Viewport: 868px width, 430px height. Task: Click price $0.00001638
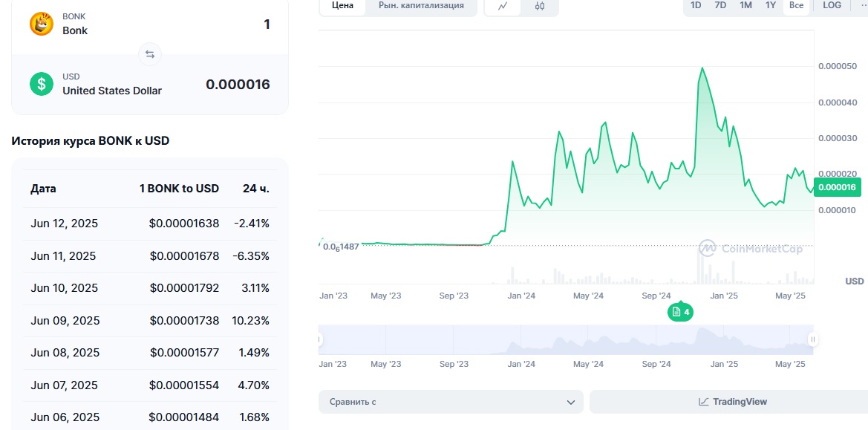[x=184, y=224]
